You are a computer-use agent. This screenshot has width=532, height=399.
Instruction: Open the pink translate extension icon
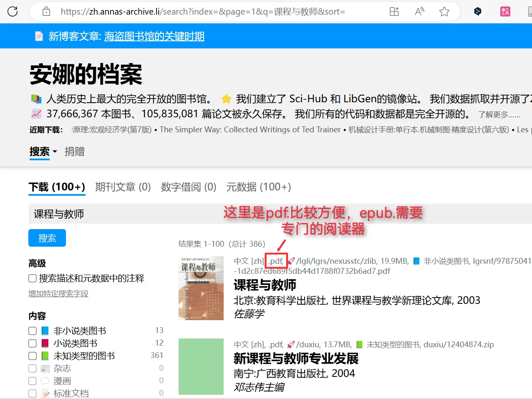[505, 11]
